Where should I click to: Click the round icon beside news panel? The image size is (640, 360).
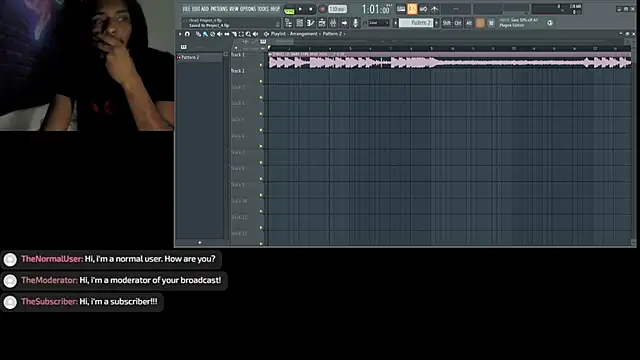[x=550, y=23]
